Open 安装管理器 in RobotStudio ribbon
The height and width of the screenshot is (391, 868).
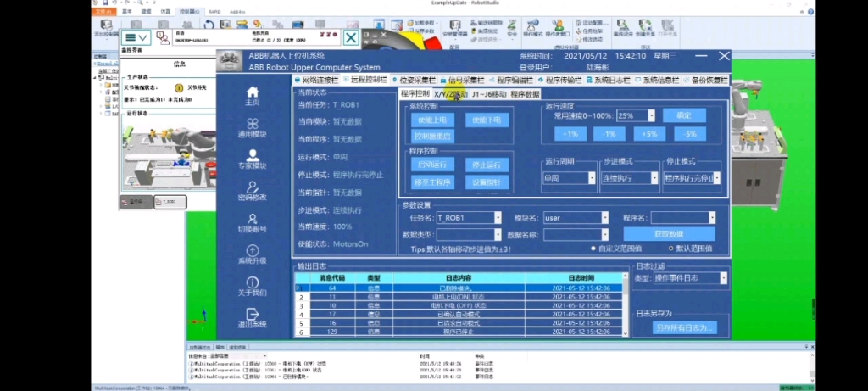(455, 28)
